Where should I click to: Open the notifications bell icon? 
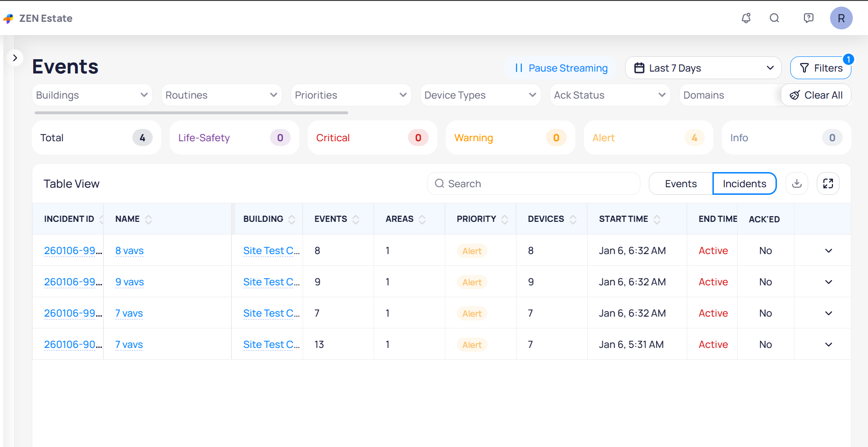(x=746, y=18)
